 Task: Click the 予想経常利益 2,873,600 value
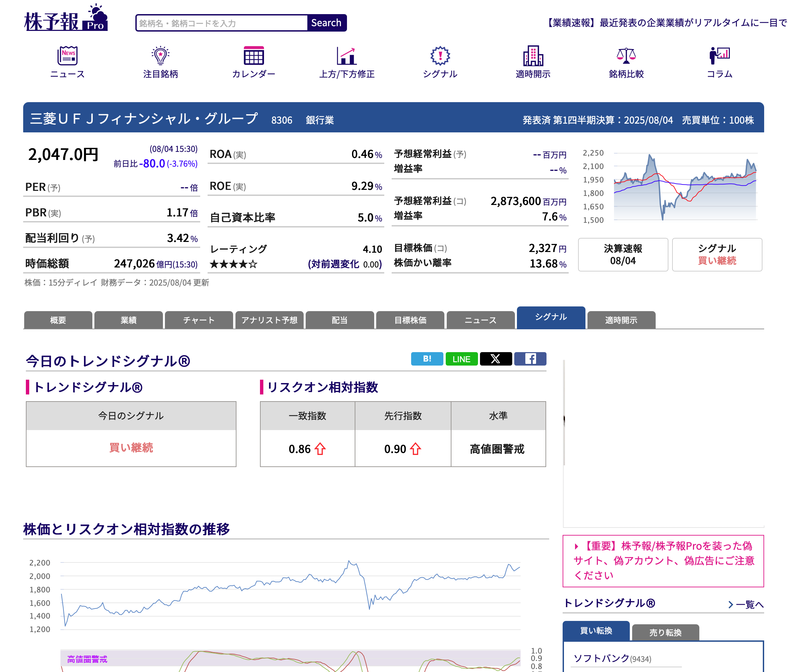click(x=515, y=201)
